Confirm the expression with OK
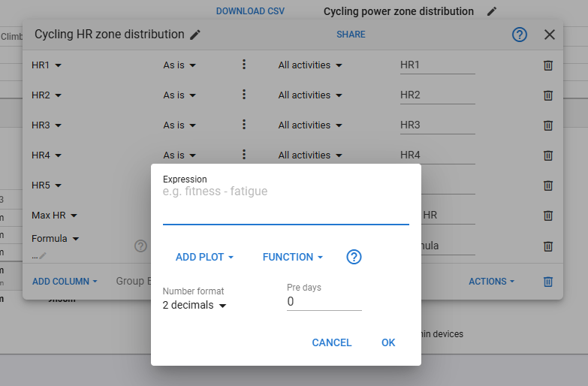The height and width of the screenshot is (386, 588). tap(388, 342)
